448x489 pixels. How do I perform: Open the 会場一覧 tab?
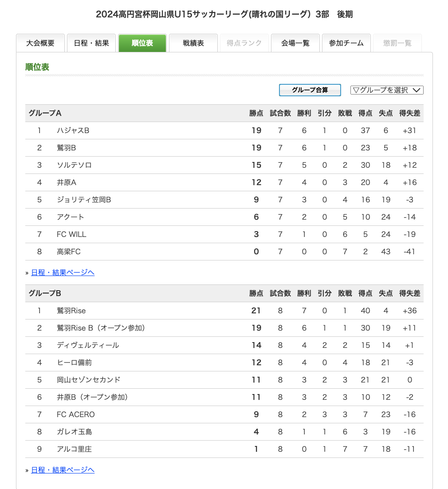pyautogui.click(x=295, y=43)
